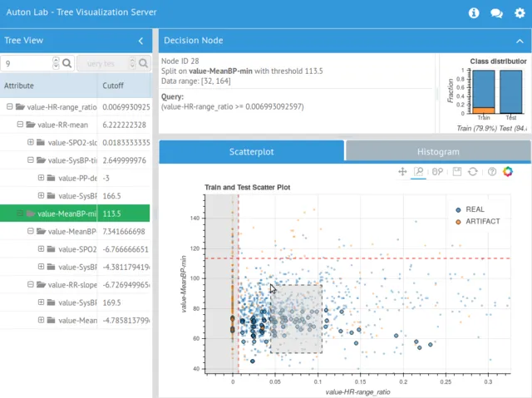Click the folder icon of value-PP-de
The width and height of the screenshot is (532, 398).
(52, 178)
